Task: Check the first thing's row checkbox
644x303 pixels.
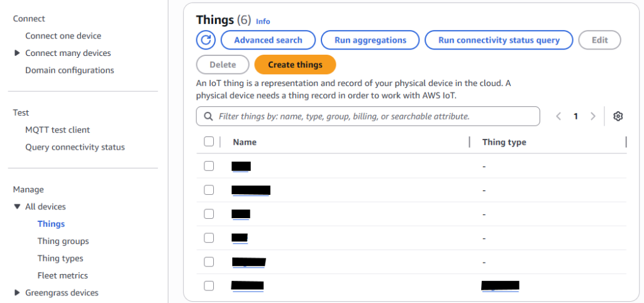Action: [209, 166]
